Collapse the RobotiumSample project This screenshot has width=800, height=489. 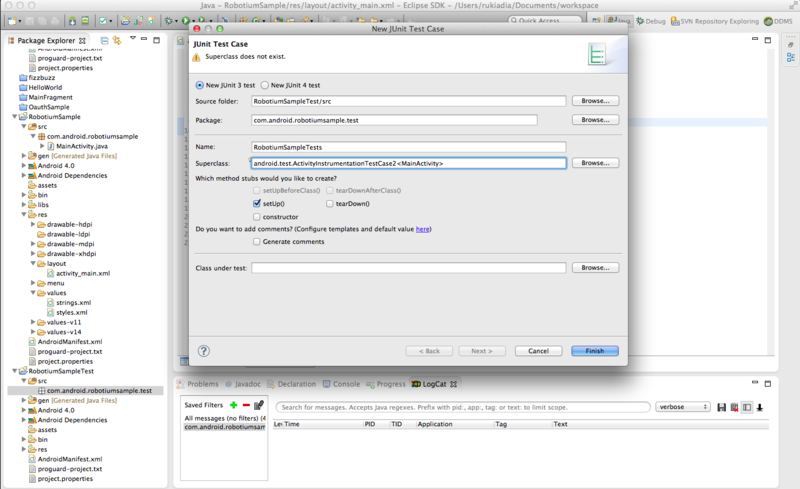[14, 117]
